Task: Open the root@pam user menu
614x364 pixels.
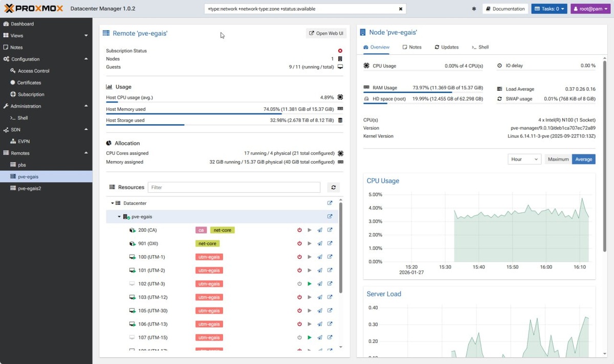Action: 590,9
